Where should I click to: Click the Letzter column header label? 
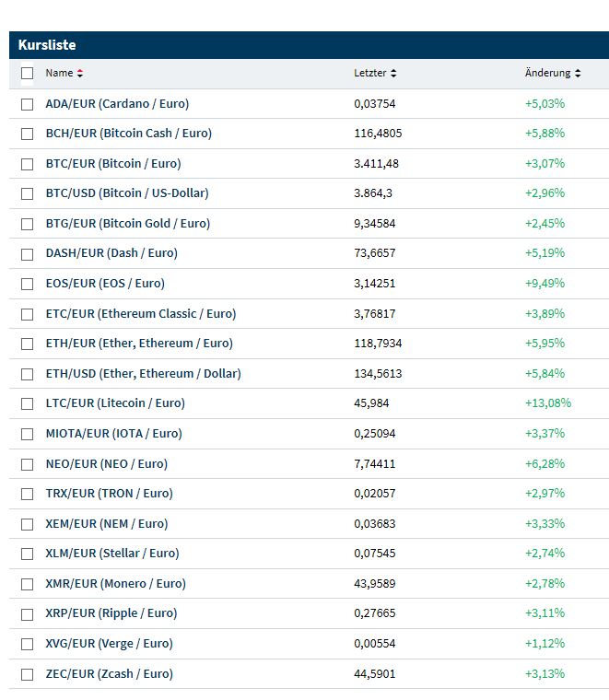[x=370, y=73]
